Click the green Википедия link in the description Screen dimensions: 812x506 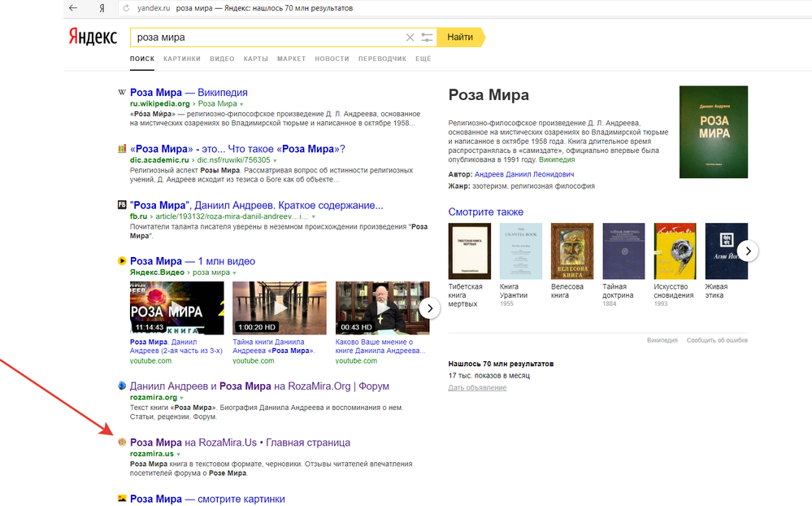pyautogui.click(x=557, y=159)
